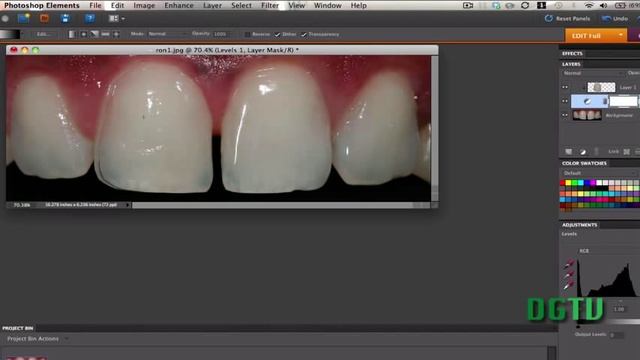Open the Select menu
Image resolution: width=640 pixels, height=360 pixels.
(x=241, y=5)
